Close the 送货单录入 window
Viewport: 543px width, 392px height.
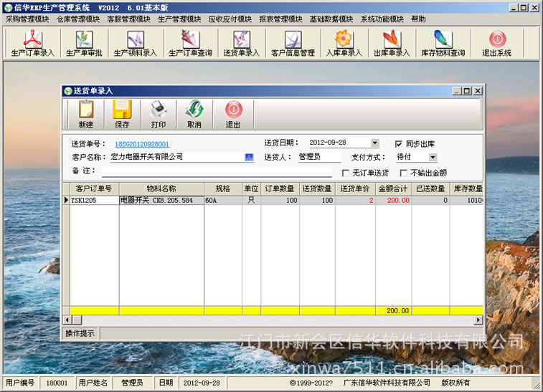click(478, 91)
